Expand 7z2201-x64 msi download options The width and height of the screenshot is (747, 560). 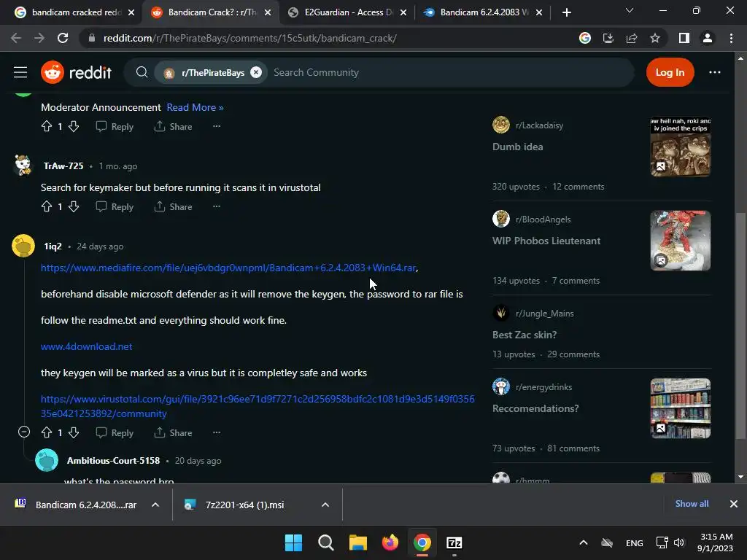(x=325, y=505)
